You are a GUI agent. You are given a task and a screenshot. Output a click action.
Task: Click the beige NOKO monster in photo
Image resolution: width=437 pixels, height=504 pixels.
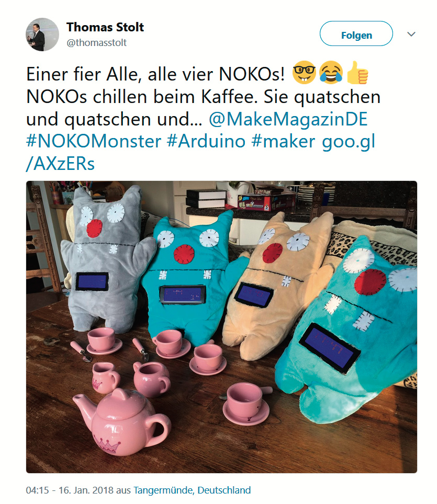(x=277, y=286)
